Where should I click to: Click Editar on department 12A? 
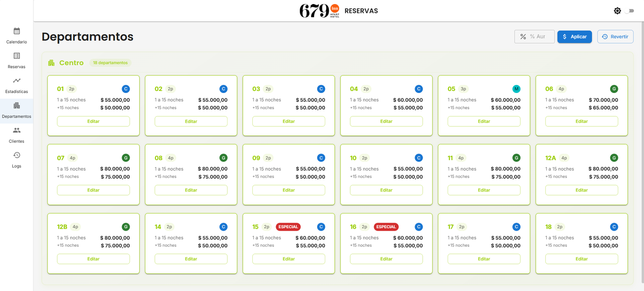[581, 190]
